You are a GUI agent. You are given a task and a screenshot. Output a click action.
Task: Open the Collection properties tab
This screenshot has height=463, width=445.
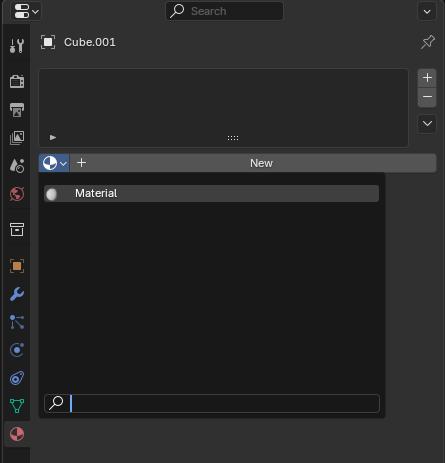click(x=17, y=230)
